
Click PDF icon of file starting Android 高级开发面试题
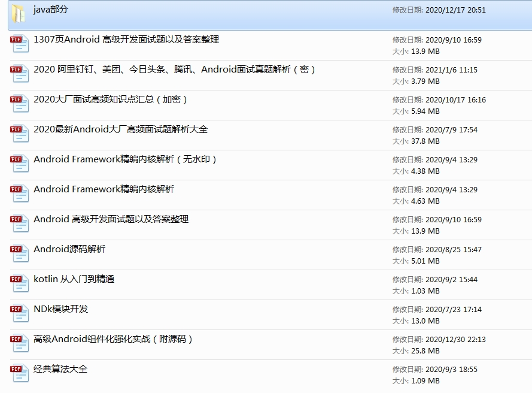click(x=19, y=223)
